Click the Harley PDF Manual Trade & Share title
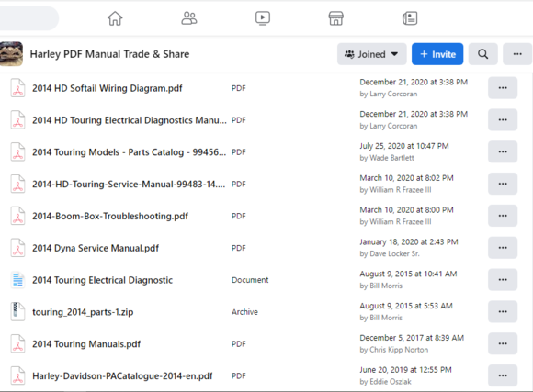533x392 pixels. [x=109, y=54]
